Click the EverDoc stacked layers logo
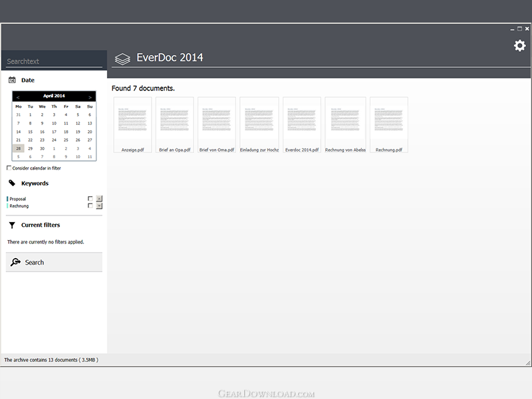Viewport: 532px width, 399px height. [122, 59]
